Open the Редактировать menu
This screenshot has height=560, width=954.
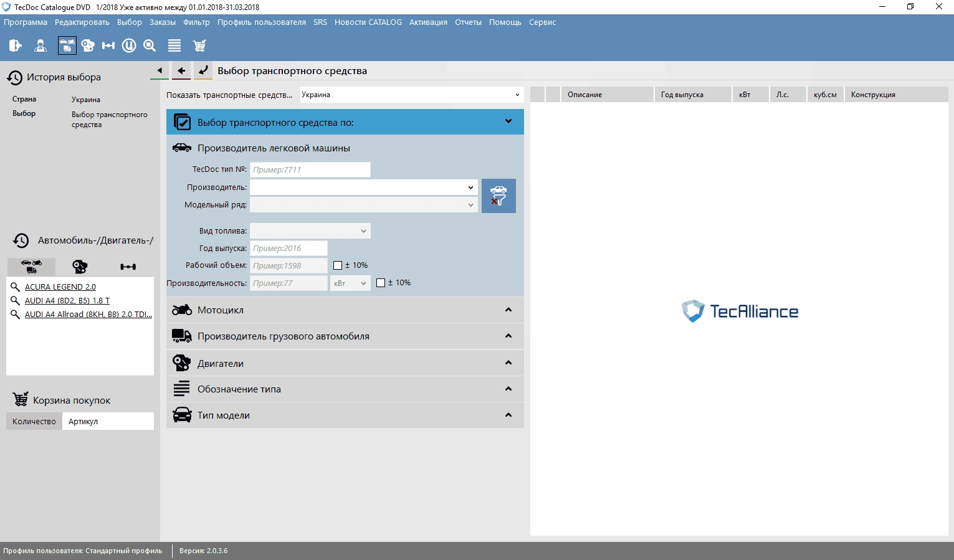click(82, 22)
